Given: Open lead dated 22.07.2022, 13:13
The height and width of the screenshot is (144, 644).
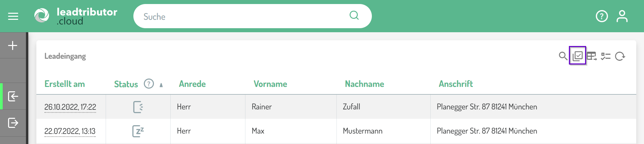Looking at the screenshot, I should (70, 131).
